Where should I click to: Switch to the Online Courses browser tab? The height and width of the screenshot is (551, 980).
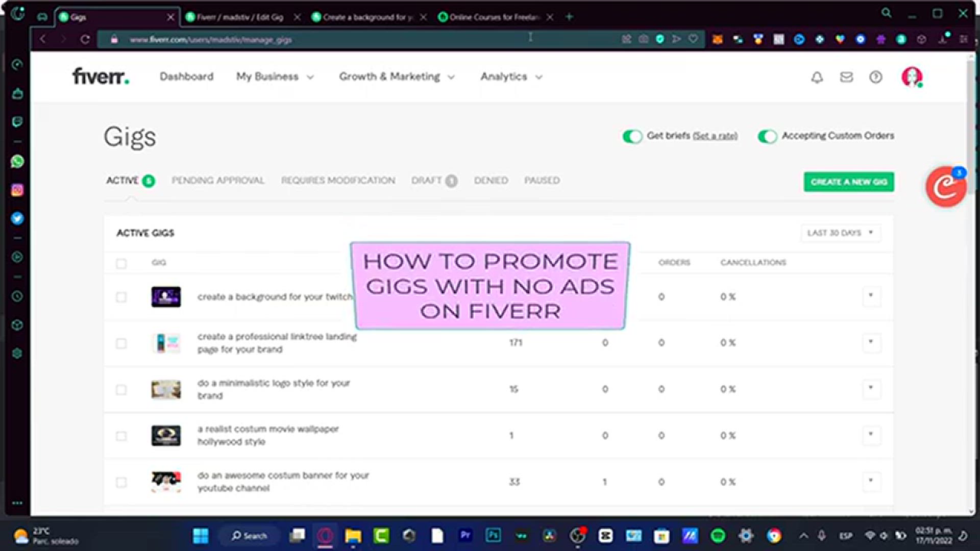click(495, 17)
